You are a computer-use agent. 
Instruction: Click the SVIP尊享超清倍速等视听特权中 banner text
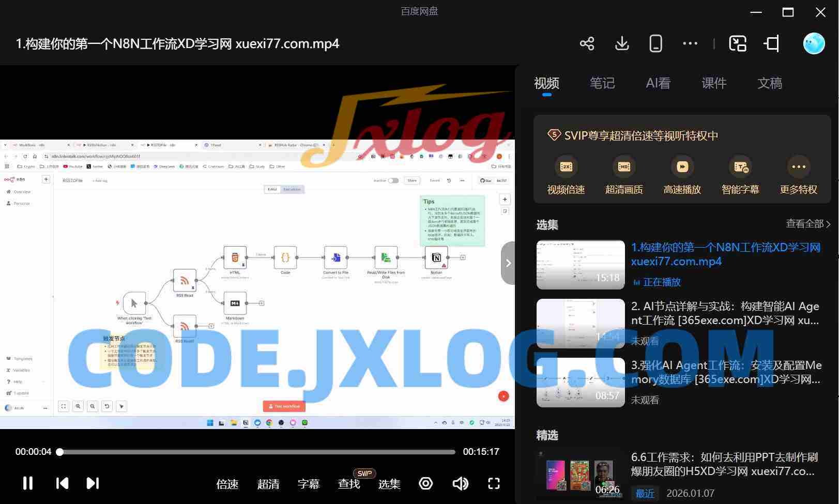click(x=642, y=135)
